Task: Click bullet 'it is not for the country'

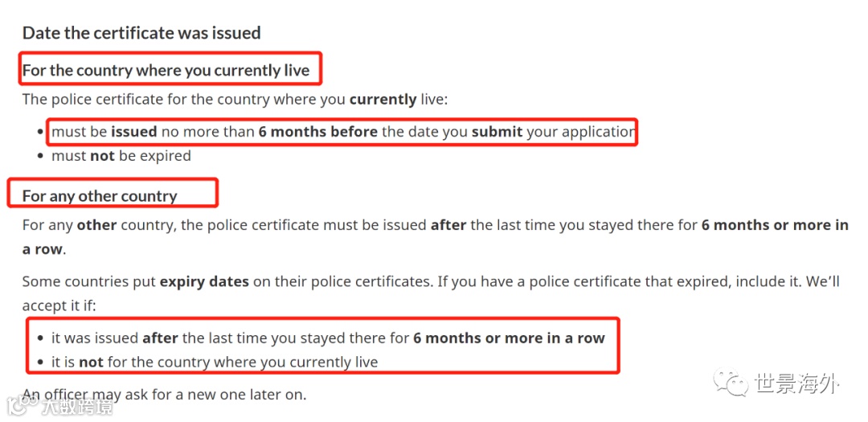Action: pyautogui.click(x=215, y=363)
